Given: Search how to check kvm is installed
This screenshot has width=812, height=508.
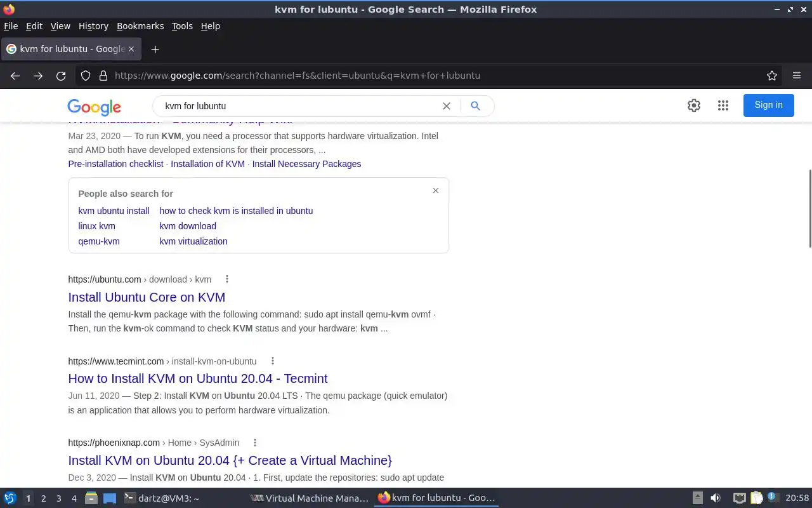Looking at the screenshot, I should pyautogui.click(x=236, y=211).
